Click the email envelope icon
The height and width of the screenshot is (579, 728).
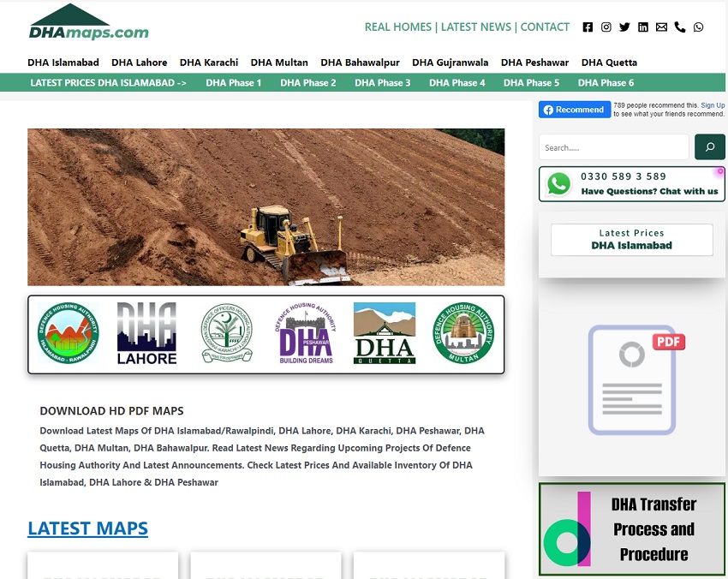[x=661, y=27]
